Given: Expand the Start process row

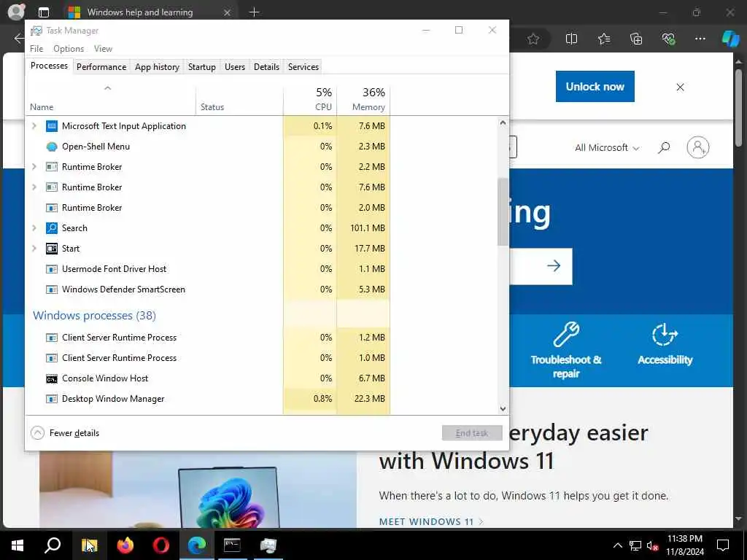Looking at the screenshot, I should pos(34,249).
